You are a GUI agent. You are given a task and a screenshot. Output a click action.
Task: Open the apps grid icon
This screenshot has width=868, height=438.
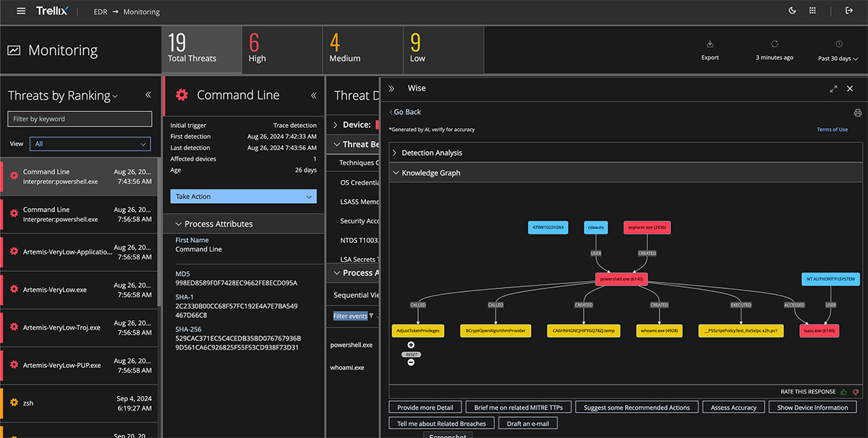[812, 11]
